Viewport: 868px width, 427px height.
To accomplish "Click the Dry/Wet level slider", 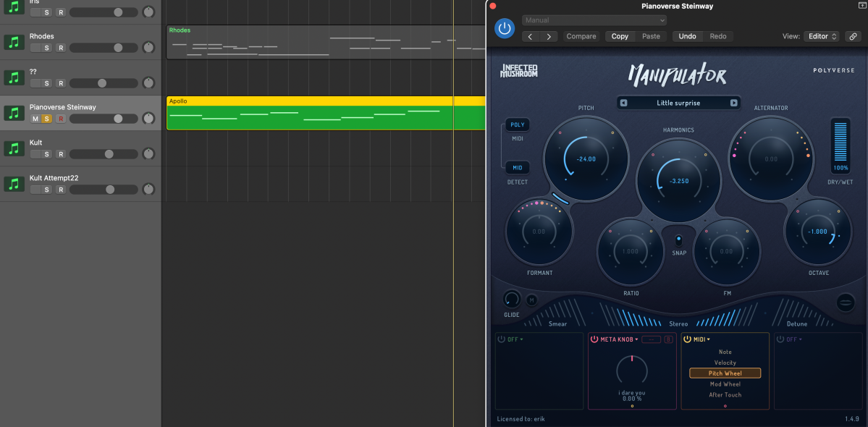I will tap(840, 141).
